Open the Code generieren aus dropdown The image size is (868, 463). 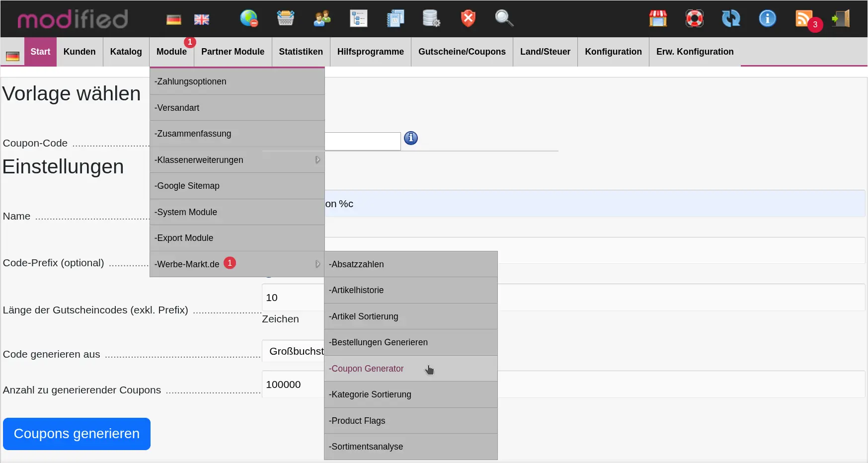293,351
